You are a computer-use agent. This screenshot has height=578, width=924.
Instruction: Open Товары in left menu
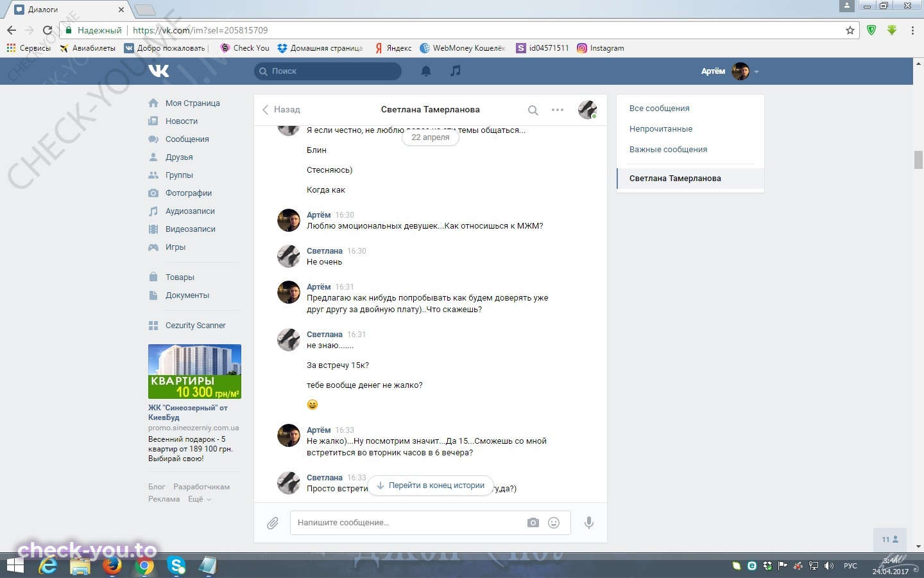[180, 277]
